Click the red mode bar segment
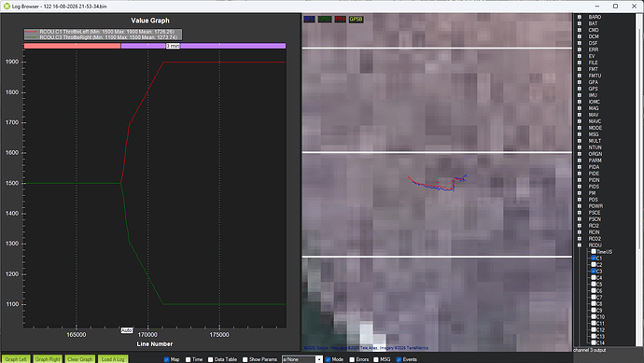The image size is (644, 363). (x=72, y=46)
